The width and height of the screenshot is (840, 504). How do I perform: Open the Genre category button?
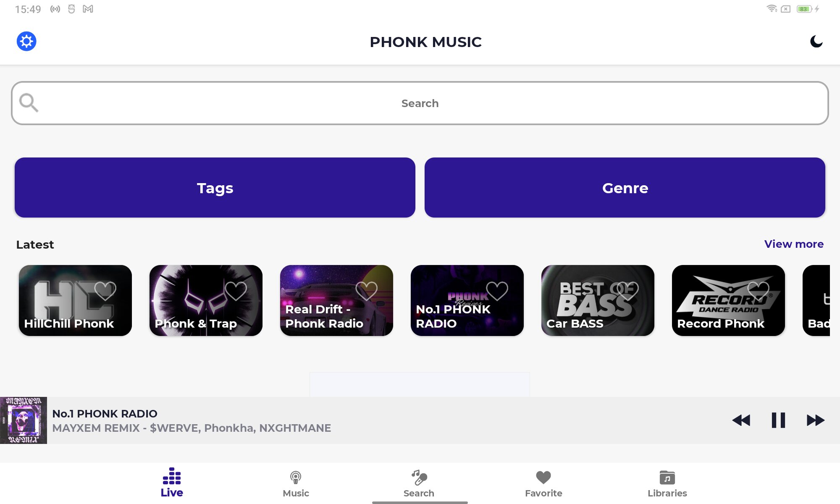tap(625, 188)
